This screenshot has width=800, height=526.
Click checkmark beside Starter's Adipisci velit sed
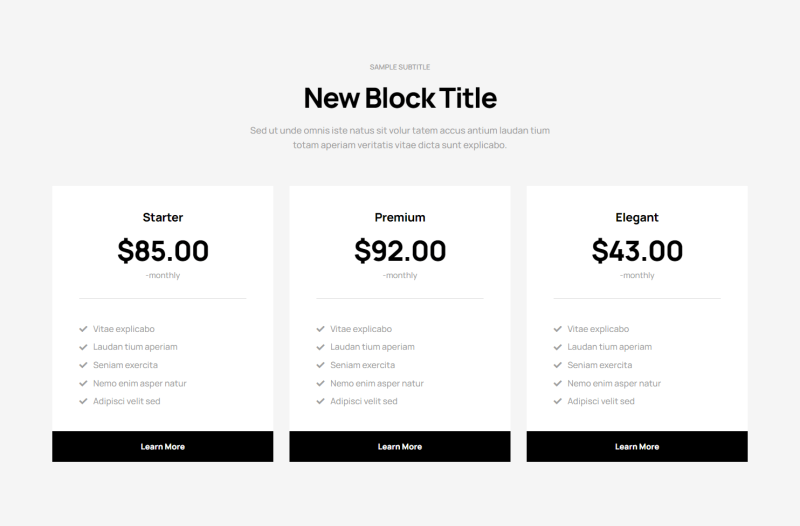pos(83,401)
